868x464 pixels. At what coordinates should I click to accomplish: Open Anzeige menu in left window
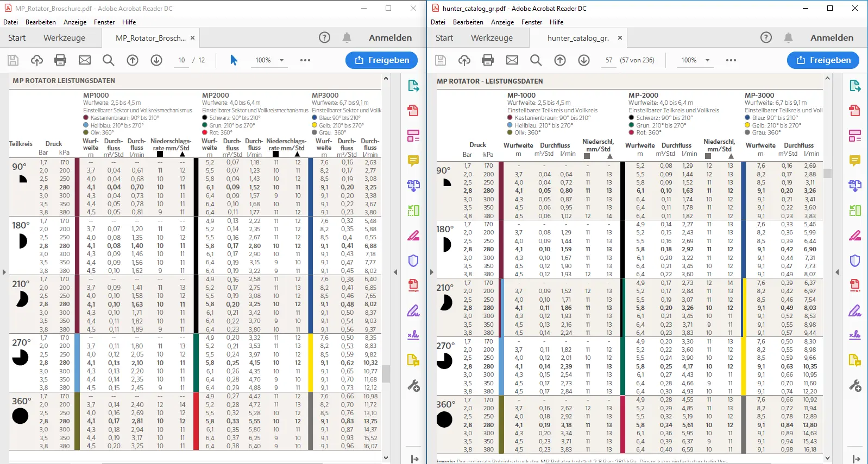point(75,22)
